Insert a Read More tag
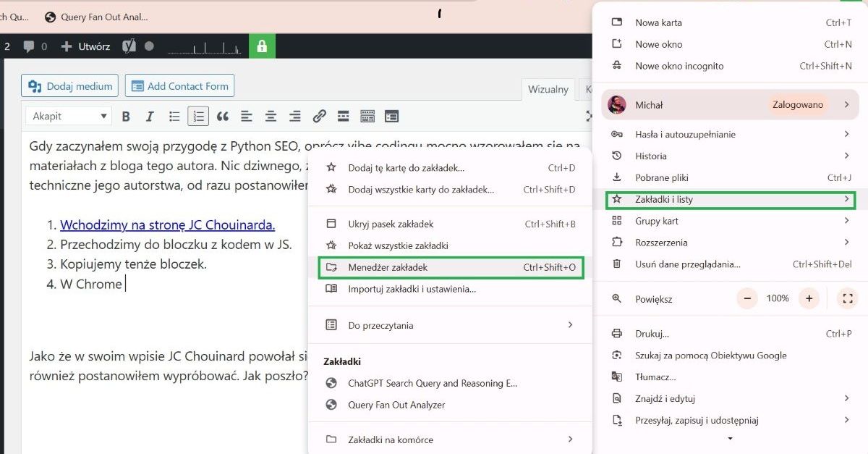 coord(343,116)
